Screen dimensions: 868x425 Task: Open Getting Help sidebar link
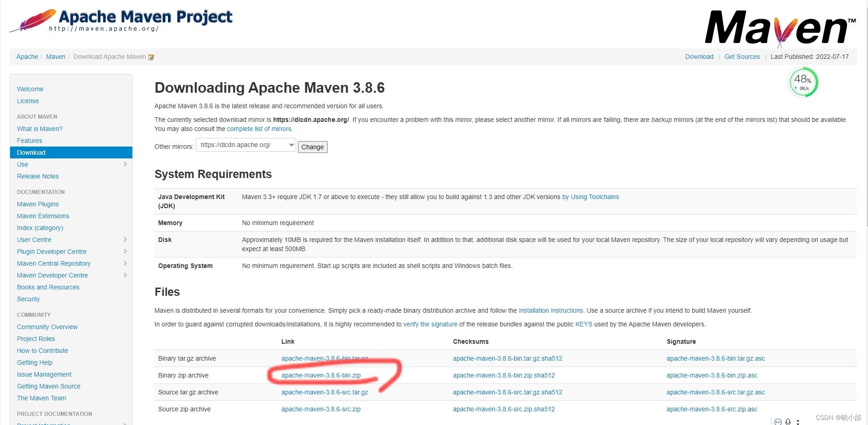tap(35, 362)
